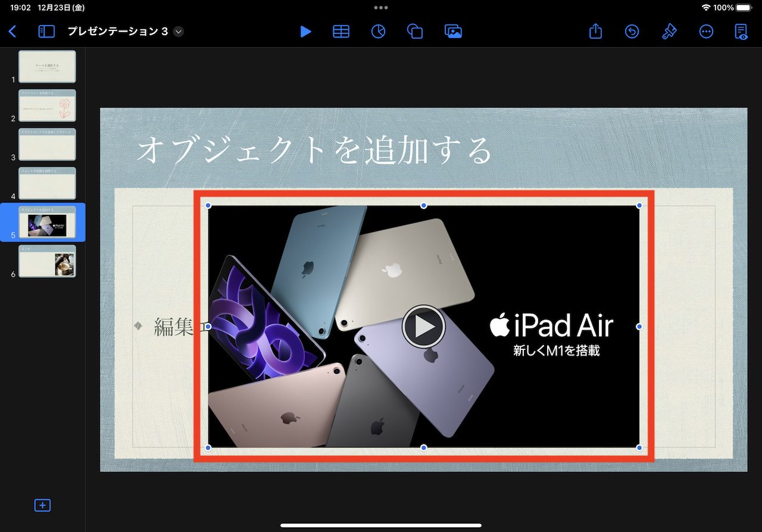The image size is (762, 532).
Task: Select slide 3 thumbnail
Action: coord(47,145)
